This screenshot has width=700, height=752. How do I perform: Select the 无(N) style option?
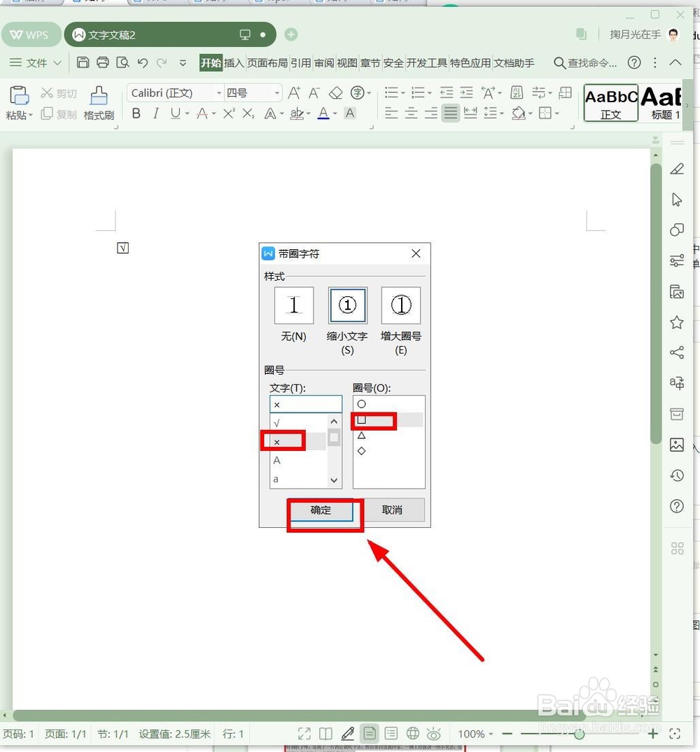click(x=294, y=305)
